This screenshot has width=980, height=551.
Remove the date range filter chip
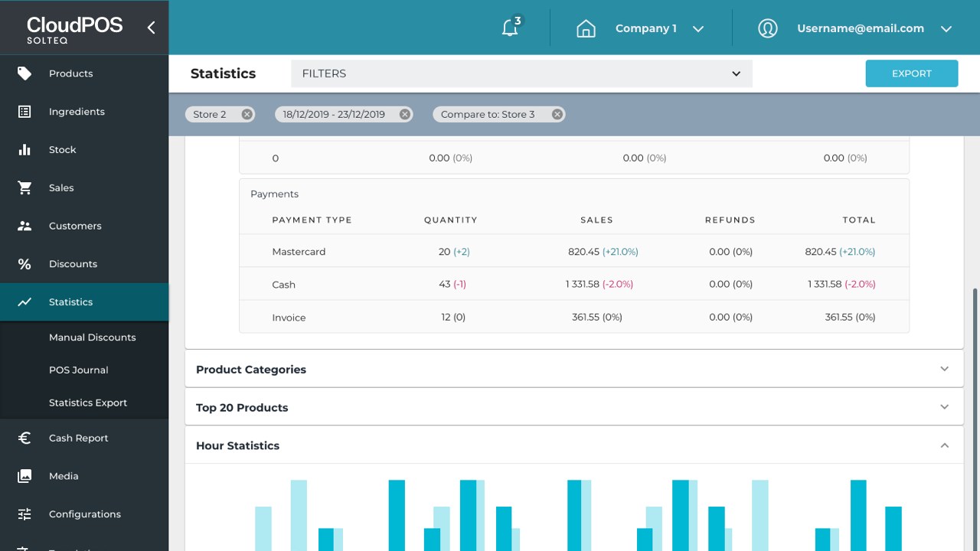coord(405,114)
